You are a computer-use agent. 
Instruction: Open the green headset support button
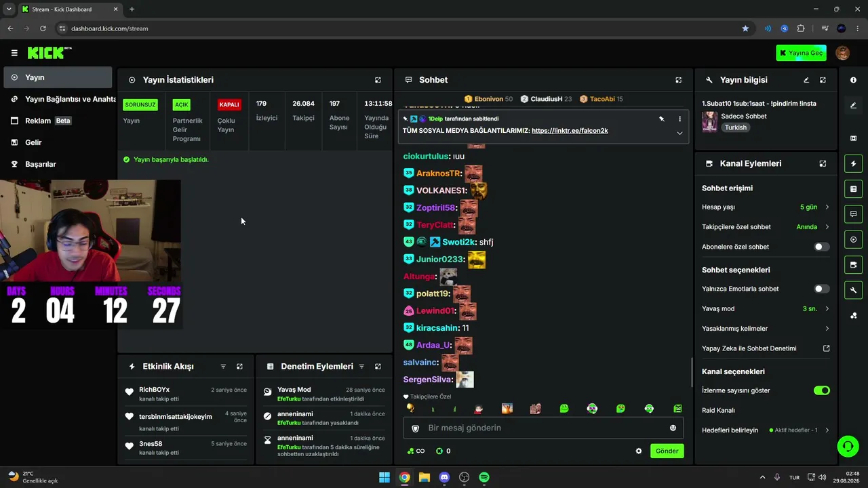click(848, 446)
